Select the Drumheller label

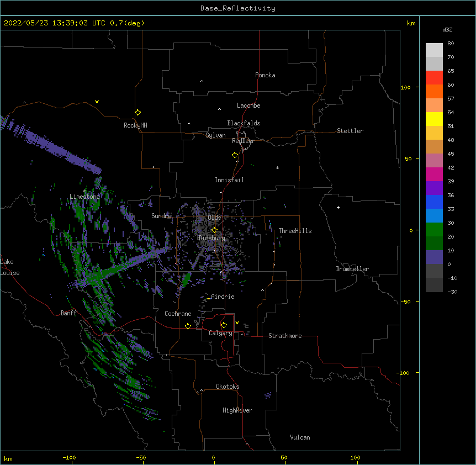click(352, 269)
